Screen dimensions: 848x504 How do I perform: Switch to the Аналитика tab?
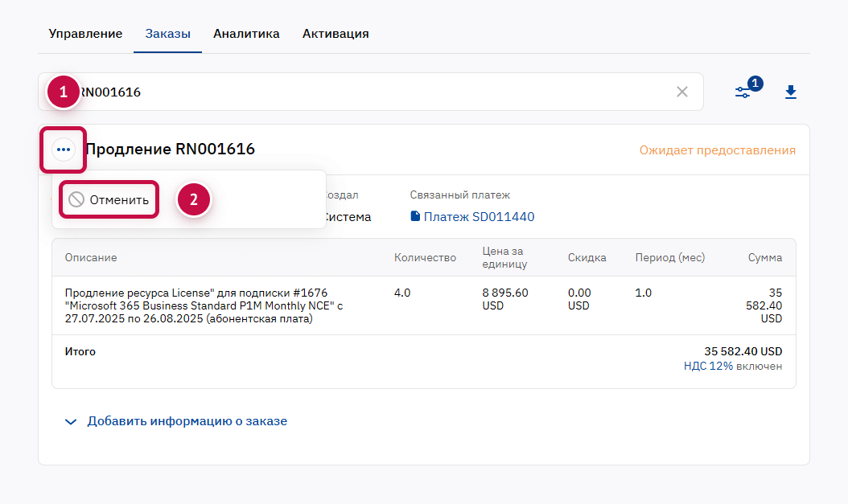(245, 34)
